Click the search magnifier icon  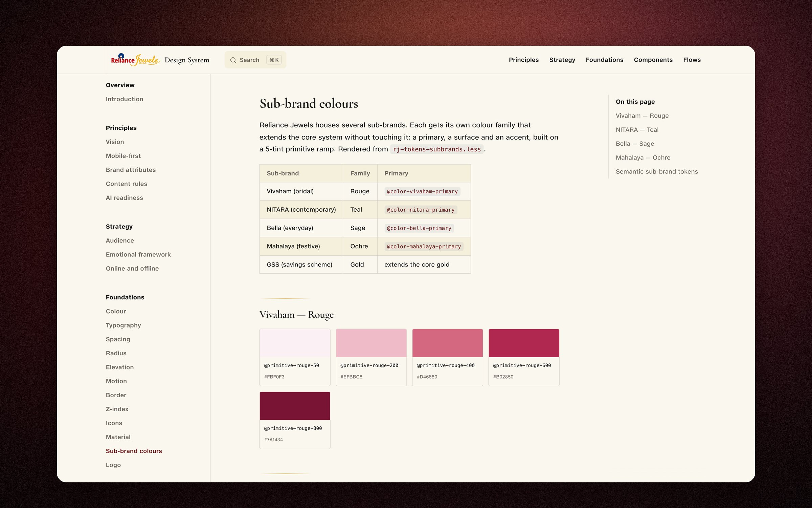tap(233, 60)
